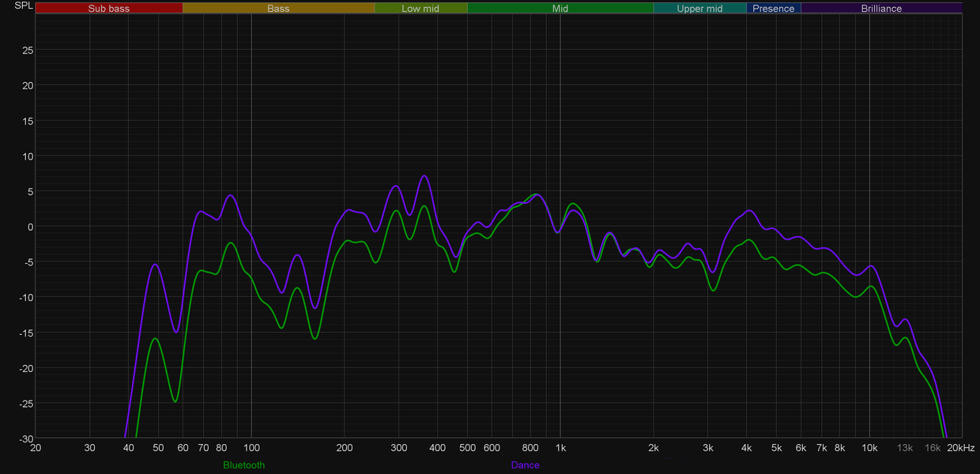Image resolution: width=980 pixels, height=474 pixels.
Task: Click the 20 frequency axis label
Action: (36, 448)
